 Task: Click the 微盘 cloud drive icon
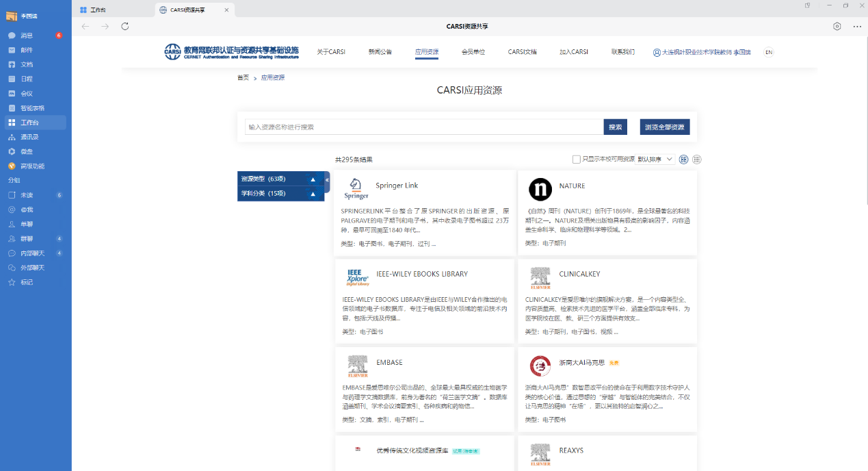tap(12, 151)
